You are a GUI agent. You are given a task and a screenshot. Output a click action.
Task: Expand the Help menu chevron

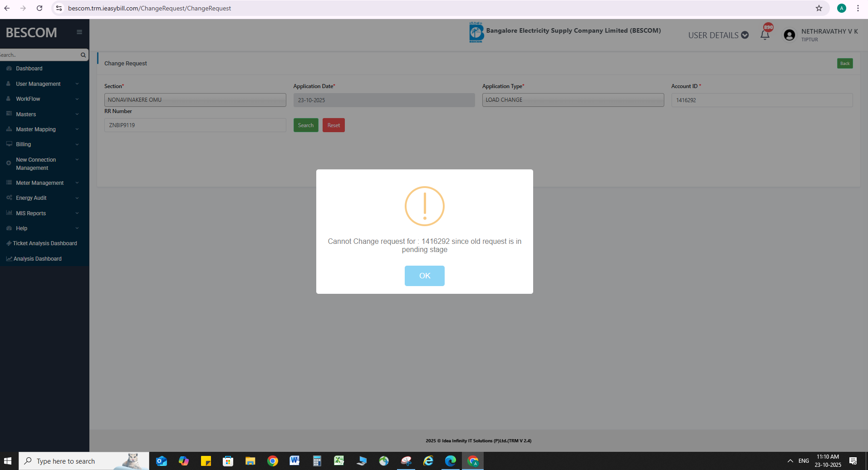[x=77, y=228]
